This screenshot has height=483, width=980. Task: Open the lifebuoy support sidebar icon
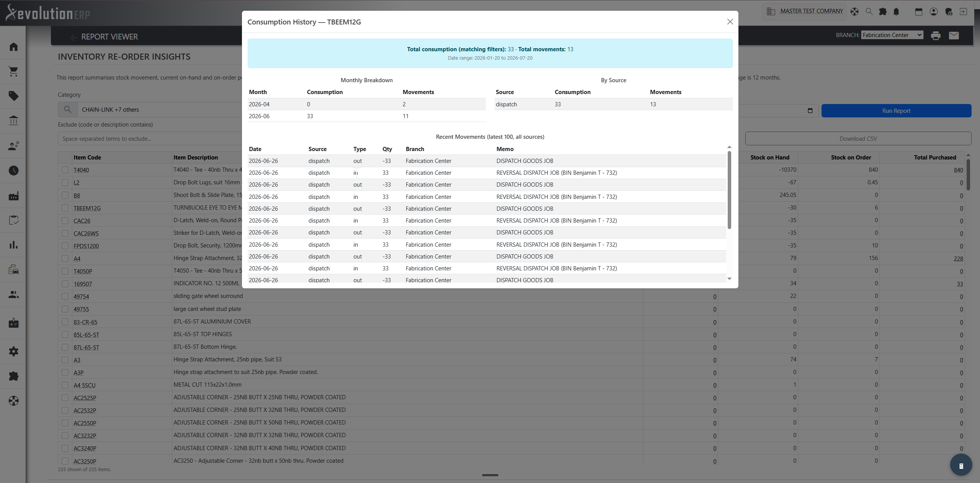coord(13,401)
